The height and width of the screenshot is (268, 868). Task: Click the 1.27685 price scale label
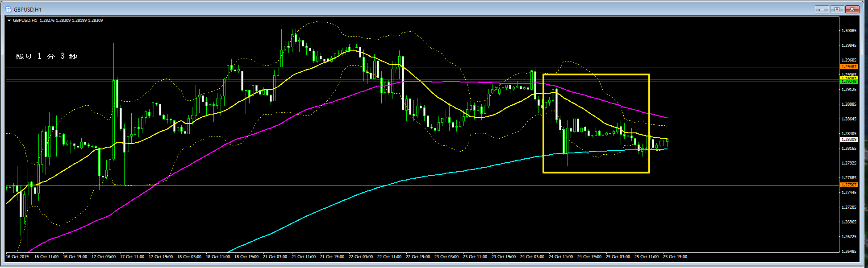(x=849, y=178)
